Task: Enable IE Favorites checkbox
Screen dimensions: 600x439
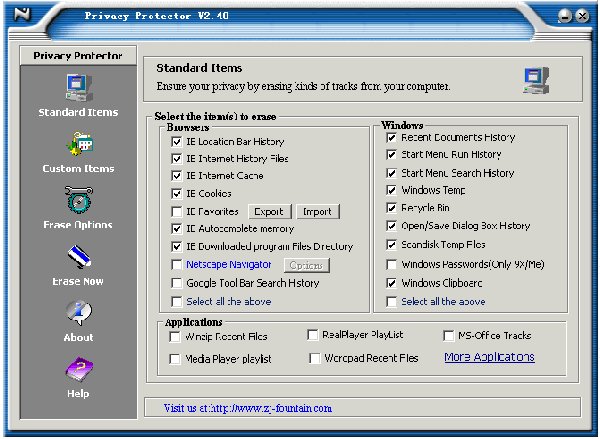Action: click(x=176, y=212)
